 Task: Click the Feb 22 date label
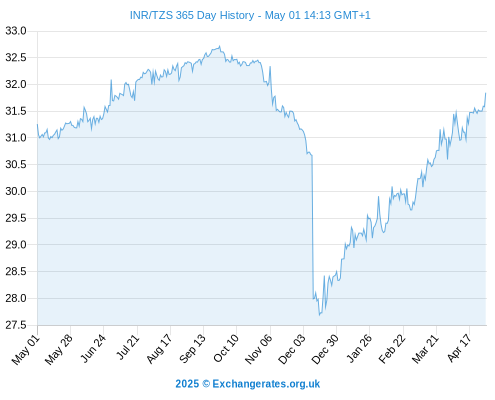click(x=392, y=349)
